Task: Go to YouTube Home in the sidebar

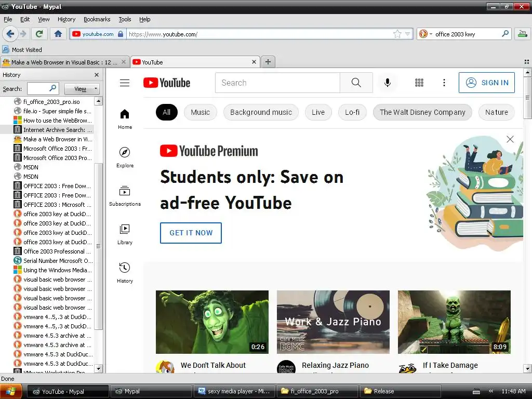Action: pyautogui.click(x=125, y=119)
